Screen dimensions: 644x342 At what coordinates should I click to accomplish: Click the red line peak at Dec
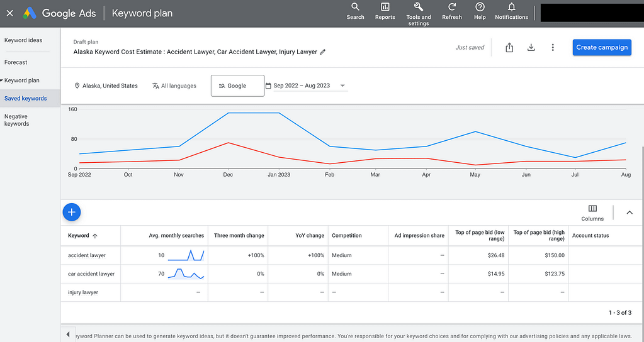click(229, 143)
